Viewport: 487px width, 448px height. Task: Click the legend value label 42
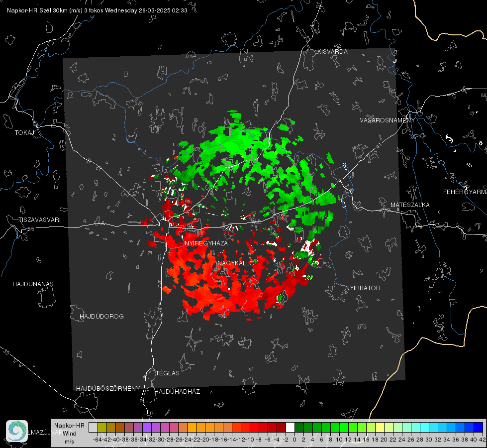(x=483, y=440)
